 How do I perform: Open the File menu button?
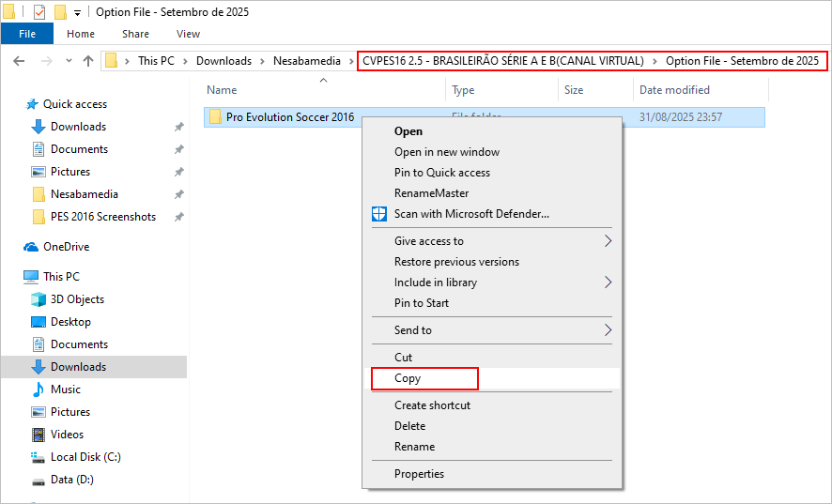tap(27, 34)
